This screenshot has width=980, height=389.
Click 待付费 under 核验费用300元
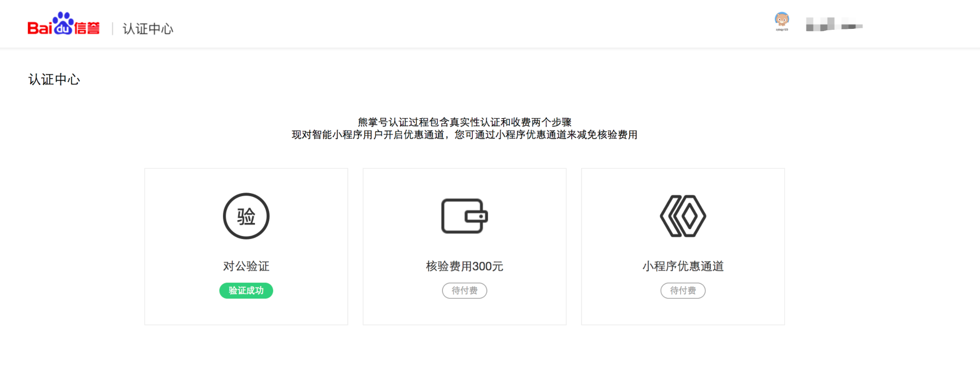[x=464, y=290]
